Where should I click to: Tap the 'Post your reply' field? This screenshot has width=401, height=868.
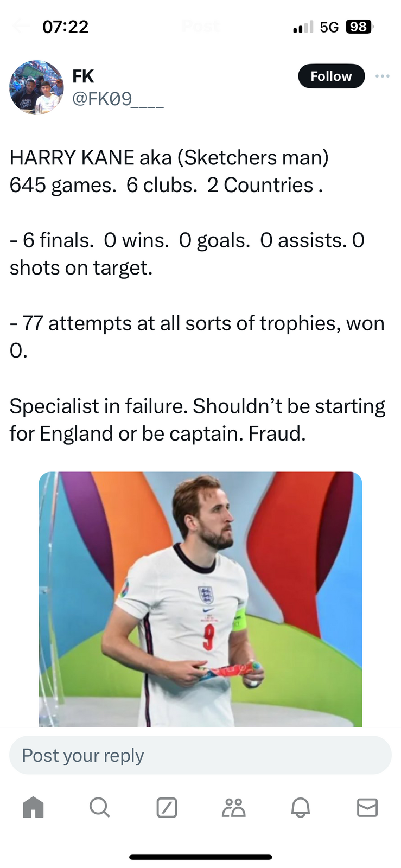tap(200, 755)
